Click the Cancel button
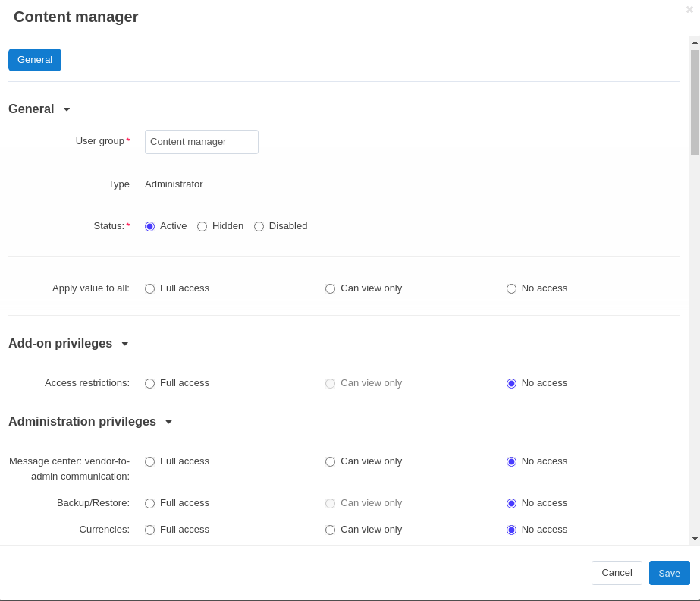This screenshot has width=700, height=601. (617, 573)
